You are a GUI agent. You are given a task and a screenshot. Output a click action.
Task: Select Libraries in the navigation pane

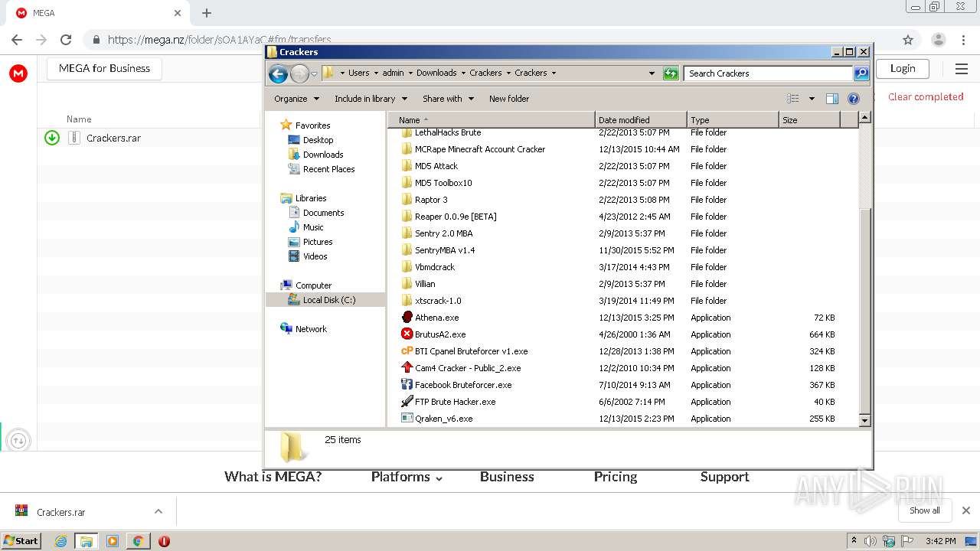(311, 198)
